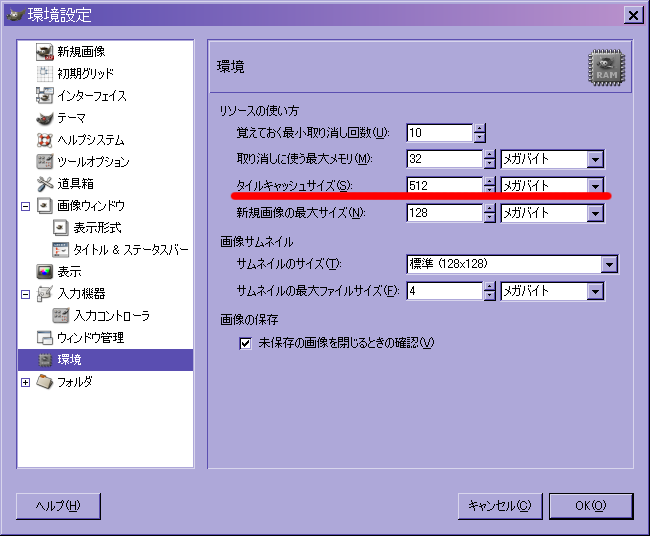Click the GIMP Wilber icon in title bar

(x=15, y=15)
